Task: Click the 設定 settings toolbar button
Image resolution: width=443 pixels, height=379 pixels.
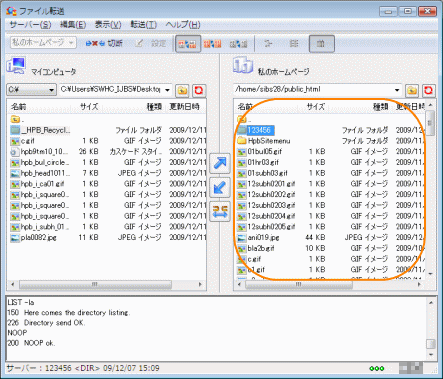Action: (x=151, y=44)
